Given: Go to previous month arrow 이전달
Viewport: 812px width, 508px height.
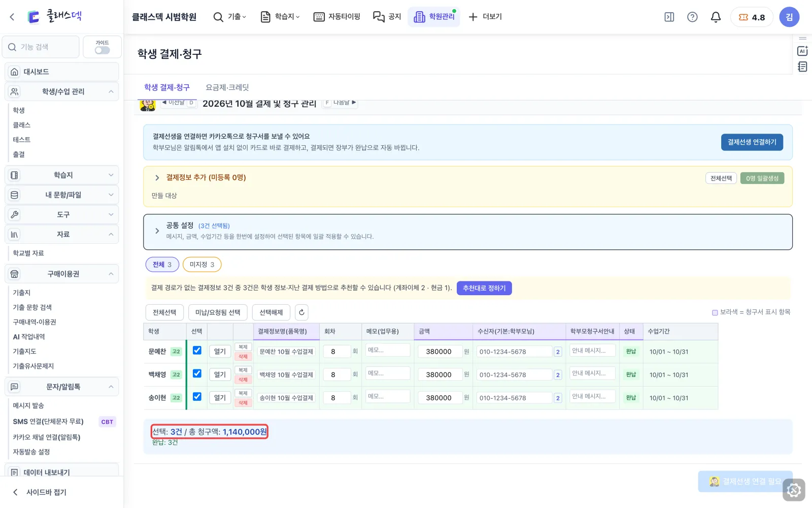Looking at the screenshot, I should [179, 103].
